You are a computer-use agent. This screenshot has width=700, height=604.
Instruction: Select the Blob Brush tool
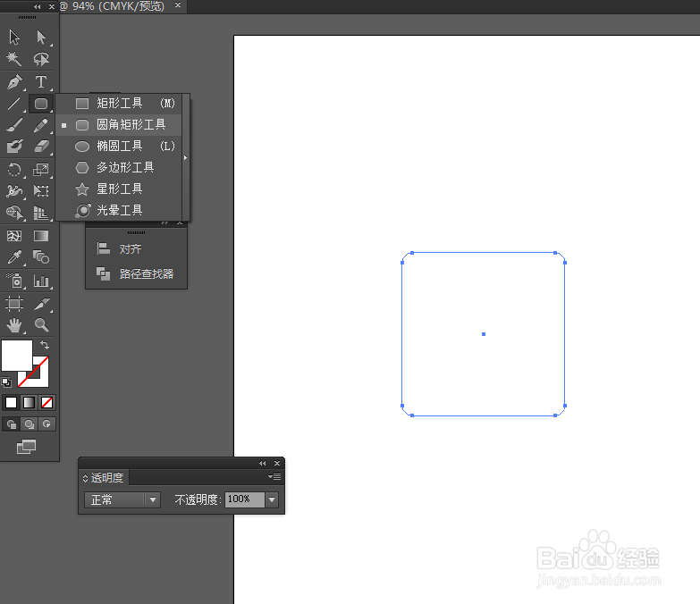point(14,147)
